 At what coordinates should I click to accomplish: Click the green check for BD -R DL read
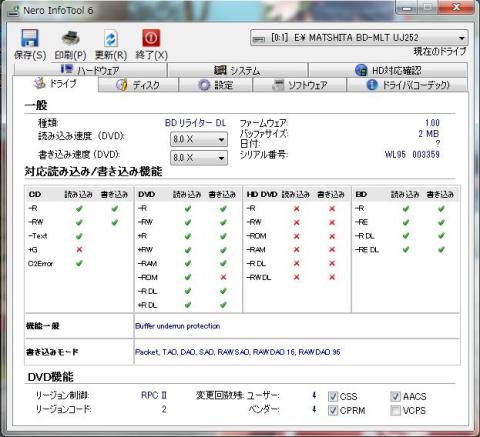tap(406, 236)
